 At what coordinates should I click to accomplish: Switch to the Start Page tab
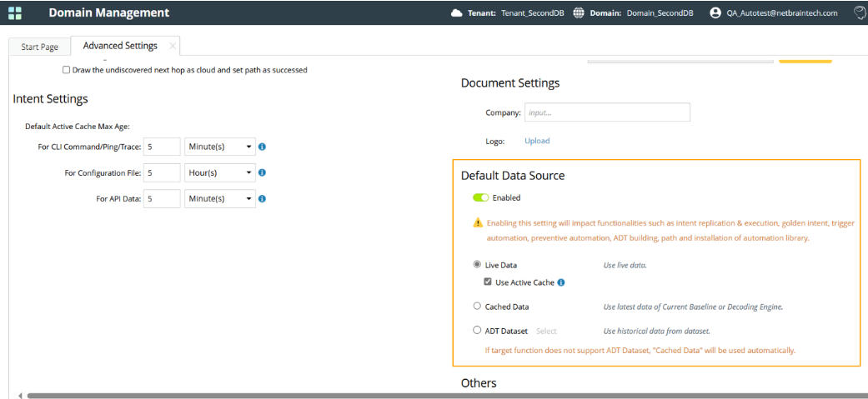(x=39, y=47)
